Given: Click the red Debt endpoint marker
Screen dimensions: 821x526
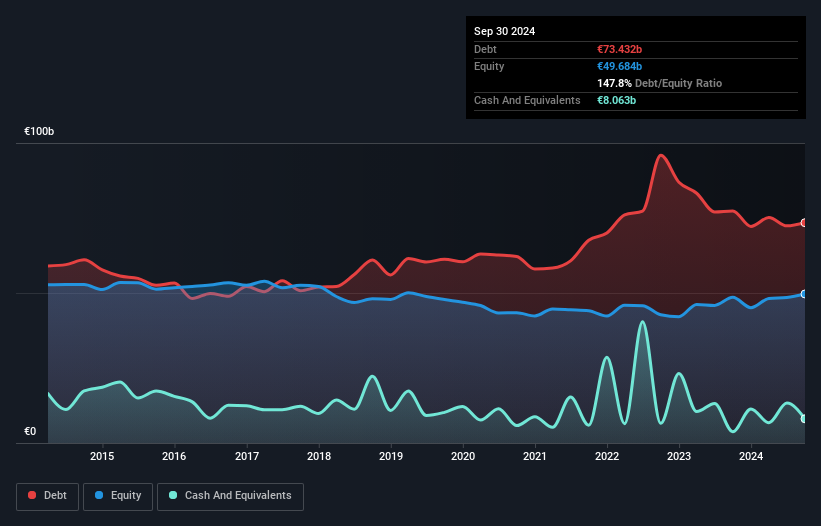Looking at the screenshot, I should coord(804,223).
